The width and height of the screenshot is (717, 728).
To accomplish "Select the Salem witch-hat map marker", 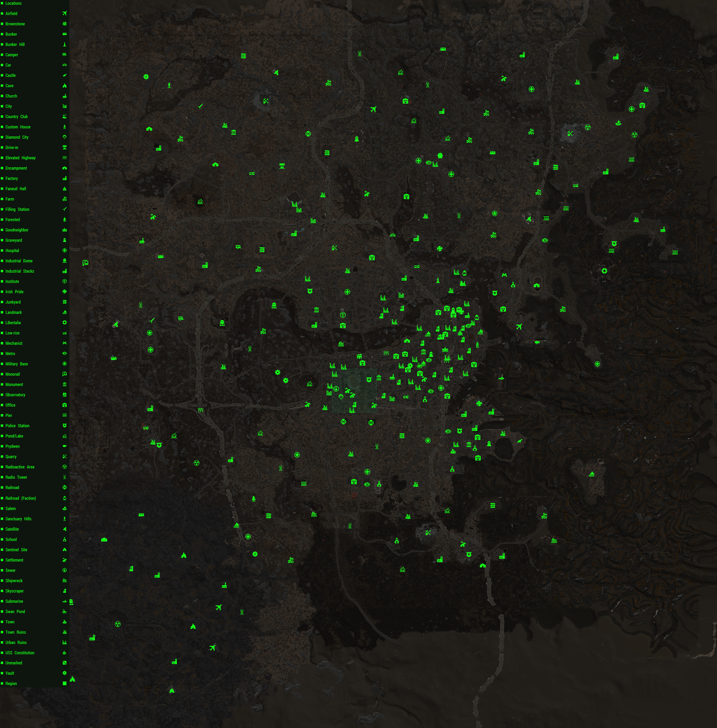I will point(618,123).
